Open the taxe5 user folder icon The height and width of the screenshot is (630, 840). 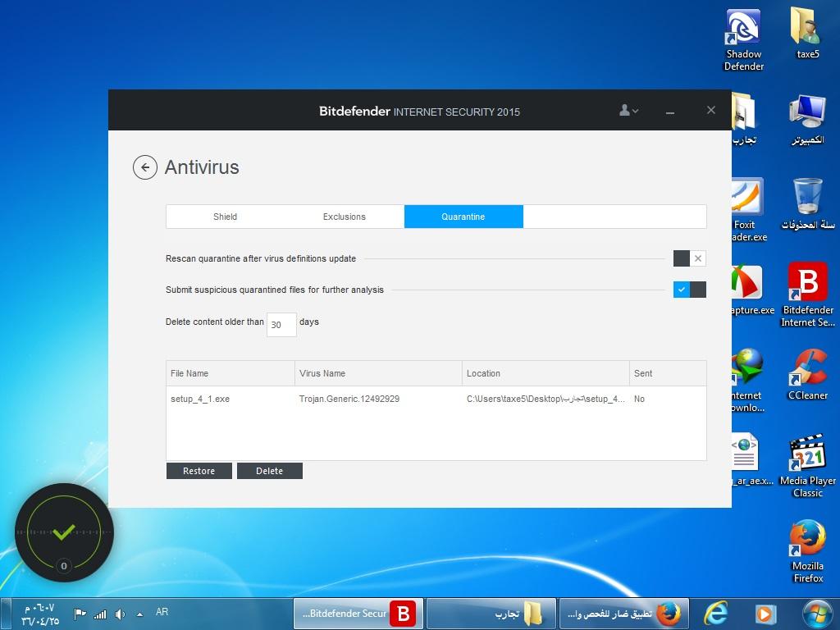tap(808, 33)
